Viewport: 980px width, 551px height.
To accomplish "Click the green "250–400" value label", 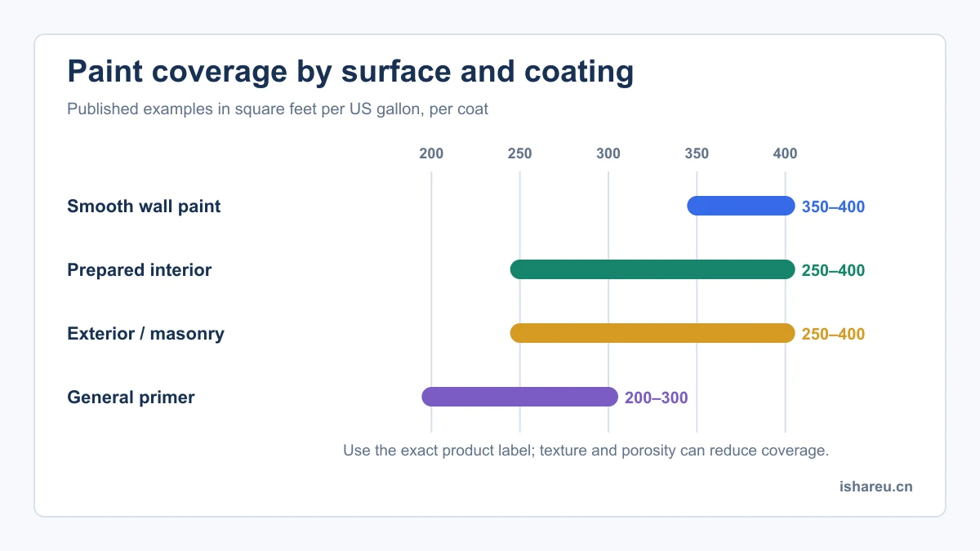I will [x=833, y=271].
